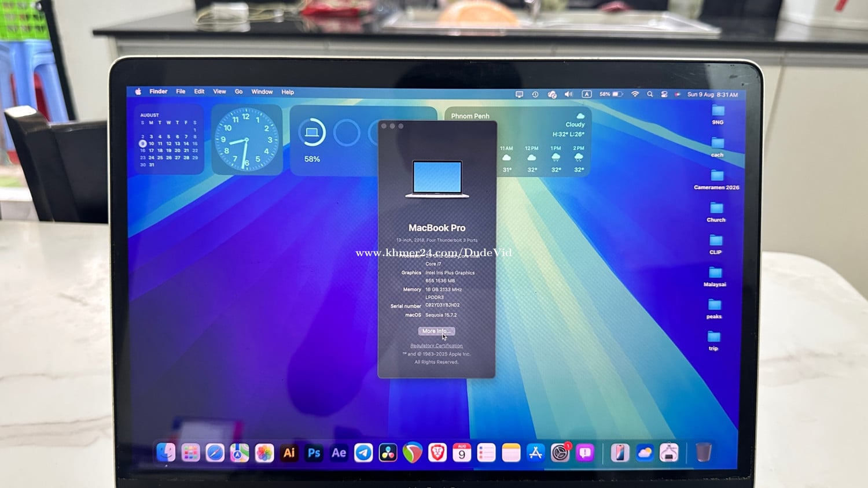
Task: Open the Window menu
Action: coord(262,92)
